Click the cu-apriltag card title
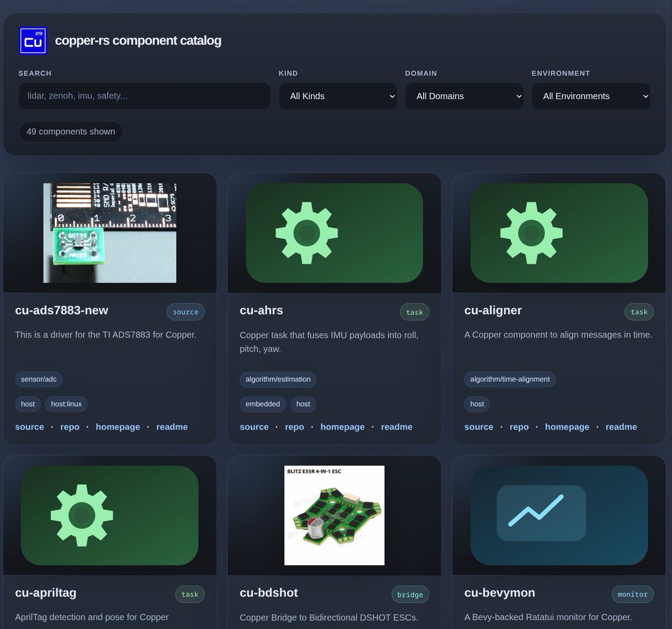 tap(46, 593)
